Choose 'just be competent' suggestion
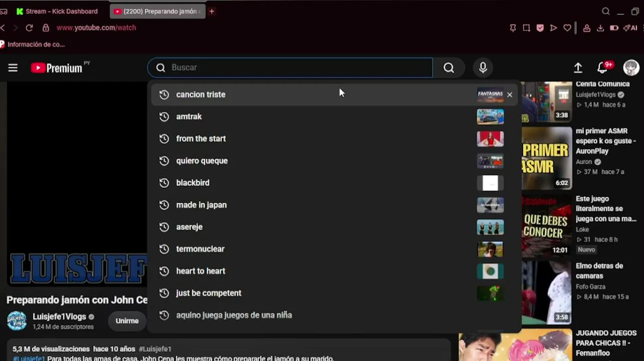The height and width of the screenshot is (361, 644). pyautogui.click(x=335, y=293)
